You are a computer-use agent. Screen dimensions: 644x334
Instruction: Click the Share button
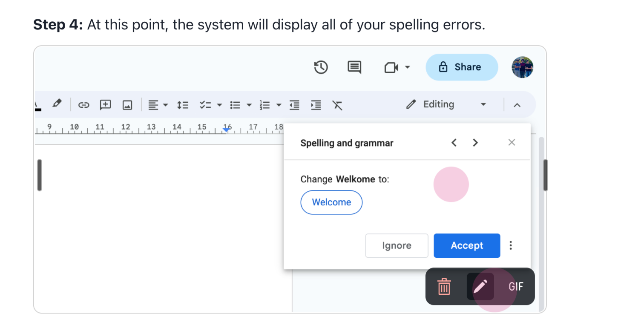[x=462, y=67]
